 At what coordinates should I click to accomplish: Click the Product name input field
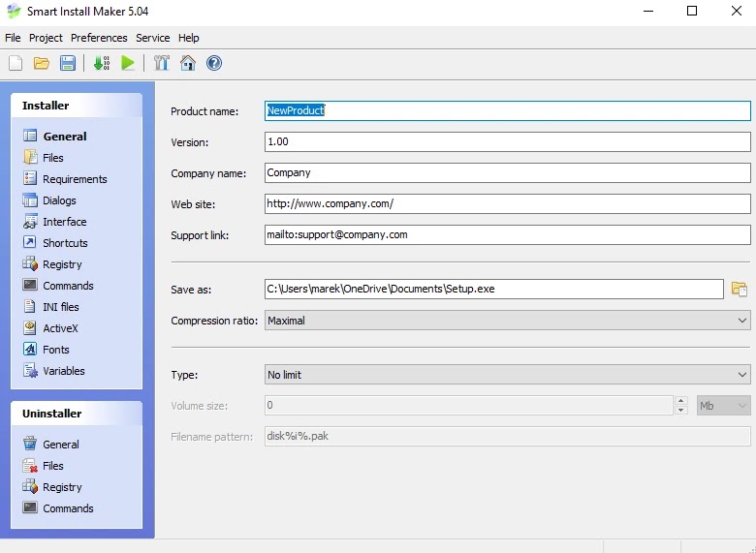[x=507, y=110]
